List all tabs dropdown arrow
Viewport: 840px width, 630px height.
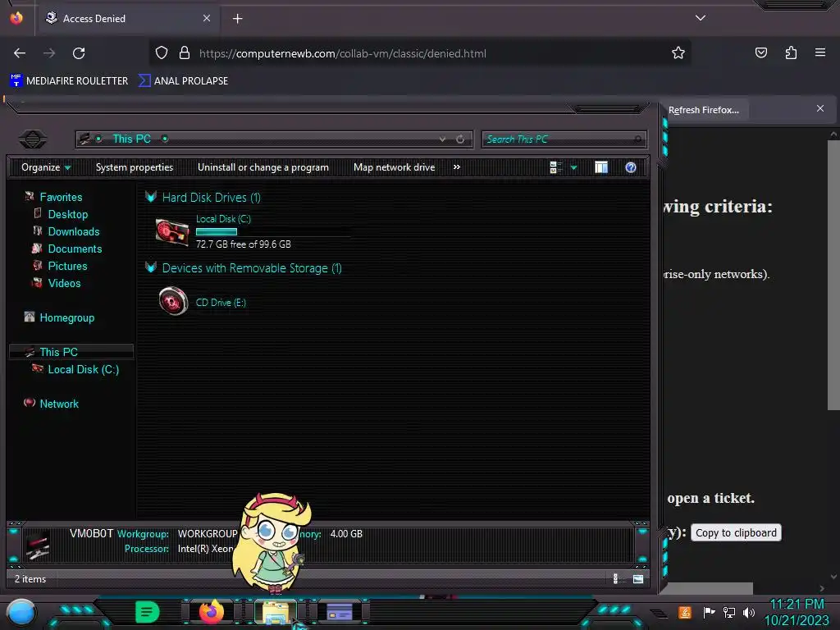(701, 18)
